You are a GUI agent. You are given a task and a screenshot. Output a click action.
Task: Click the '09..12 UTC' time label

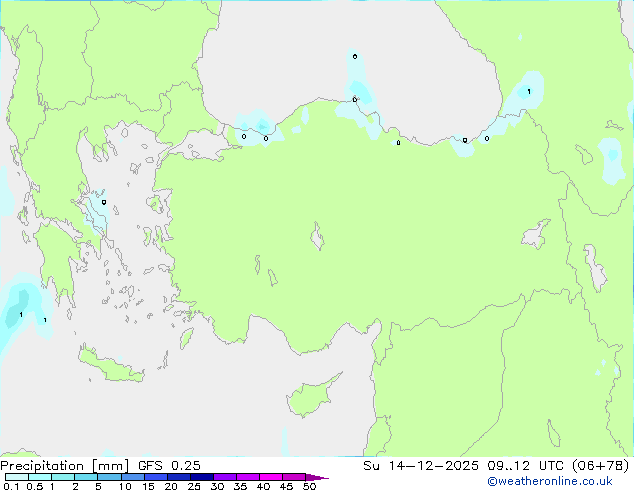click(x=525, y=466)
